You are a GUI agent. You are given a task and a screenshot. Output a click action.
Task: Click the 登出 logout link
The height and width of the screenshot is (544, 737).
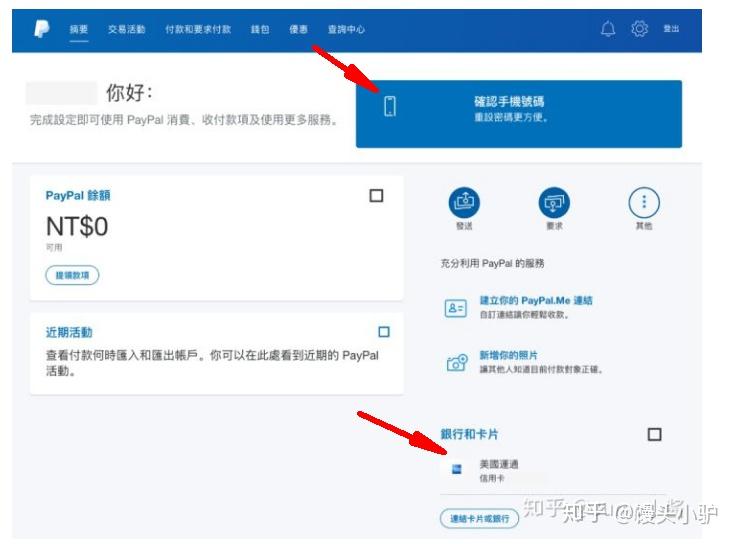point(671,29)
